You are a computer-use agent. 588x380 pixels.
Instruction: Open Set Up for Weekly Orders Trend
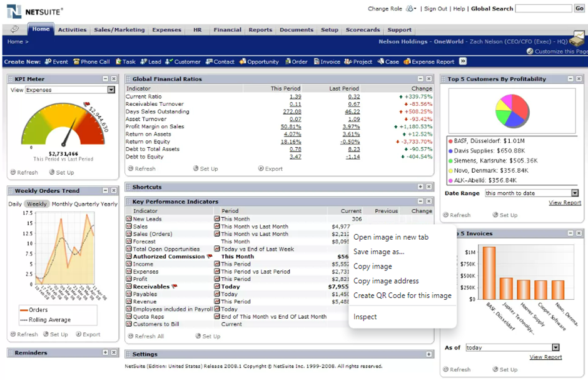[x=56, y=334]
